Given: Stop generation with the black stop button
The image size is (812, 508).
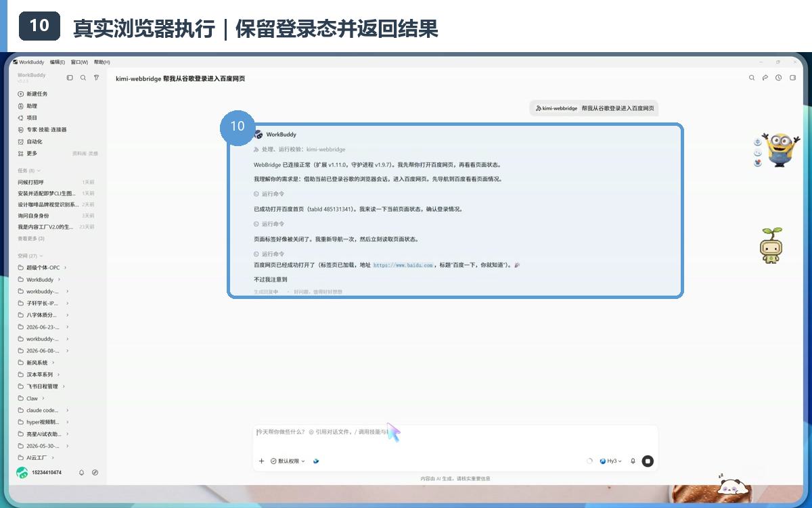Looking at the screenshot, I should (x=648, y=461).
